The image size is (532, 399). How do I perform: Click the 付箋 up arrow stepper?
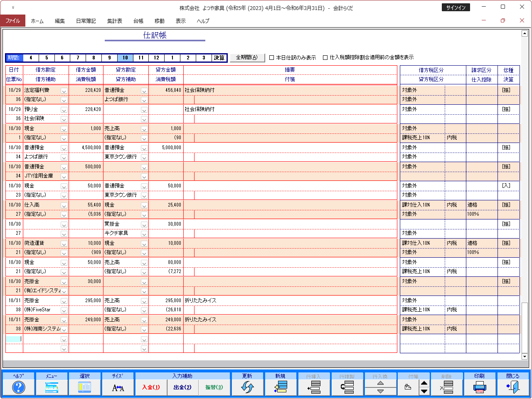pyautogui.click(x=424, y=384)
